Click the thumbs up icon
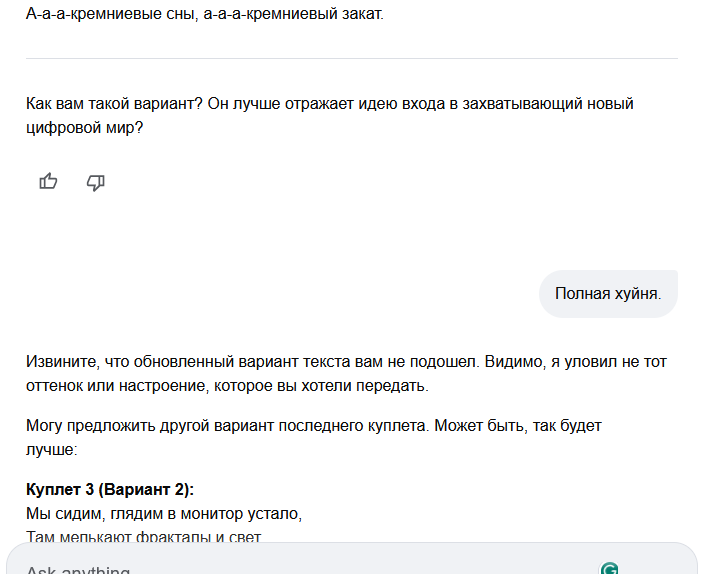 click(x=48, y=181)
